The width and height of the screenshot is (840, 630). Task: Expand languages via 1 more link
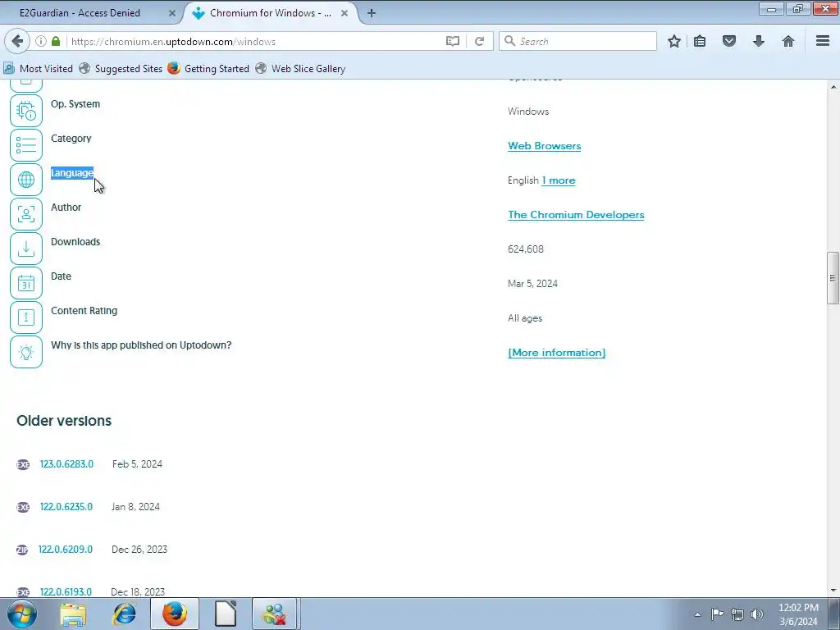click(558, 180)
